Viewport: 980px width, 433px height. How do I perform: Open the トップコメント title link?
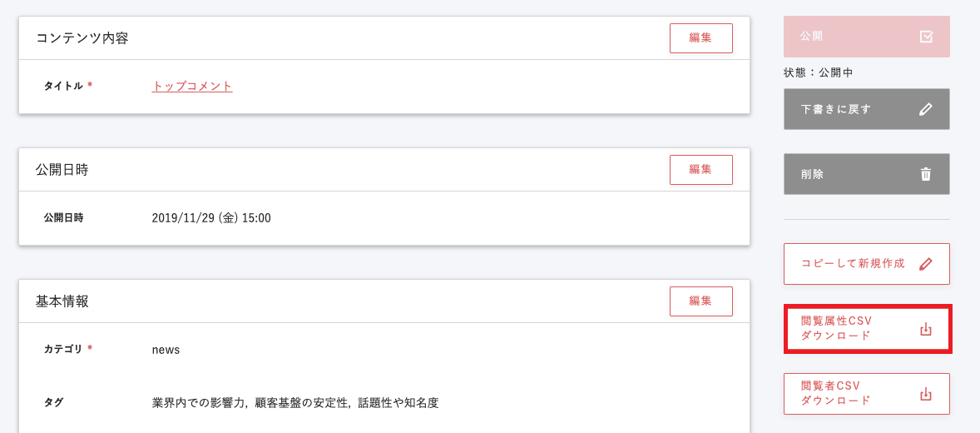(192, 86)
